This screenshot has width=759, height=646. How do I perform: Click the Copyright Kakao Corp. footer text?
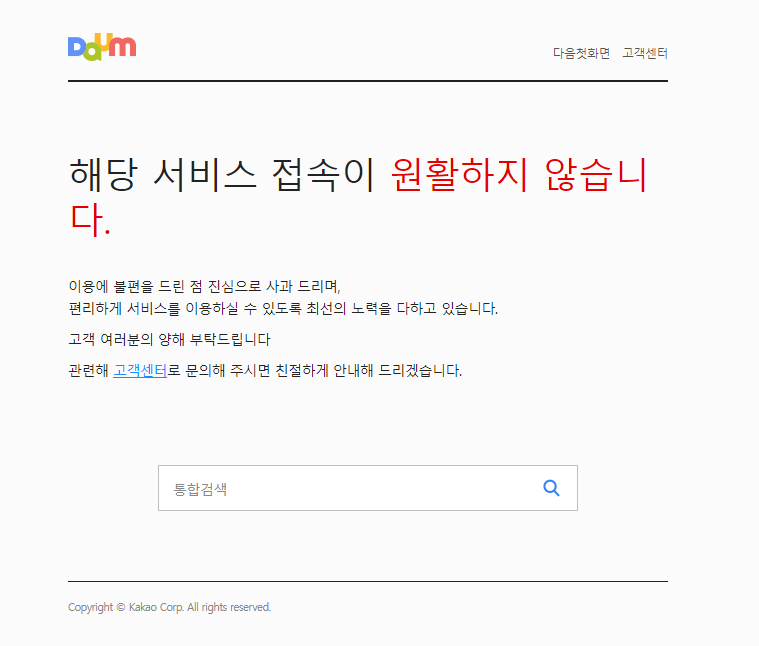169,607
